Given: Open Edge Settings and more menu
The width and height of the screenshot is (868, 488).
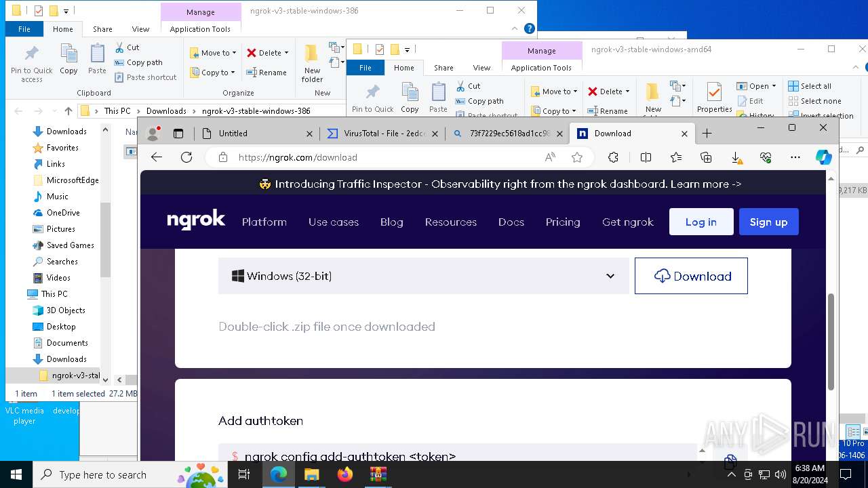Looking at the screenshot, I should (795, 157).
